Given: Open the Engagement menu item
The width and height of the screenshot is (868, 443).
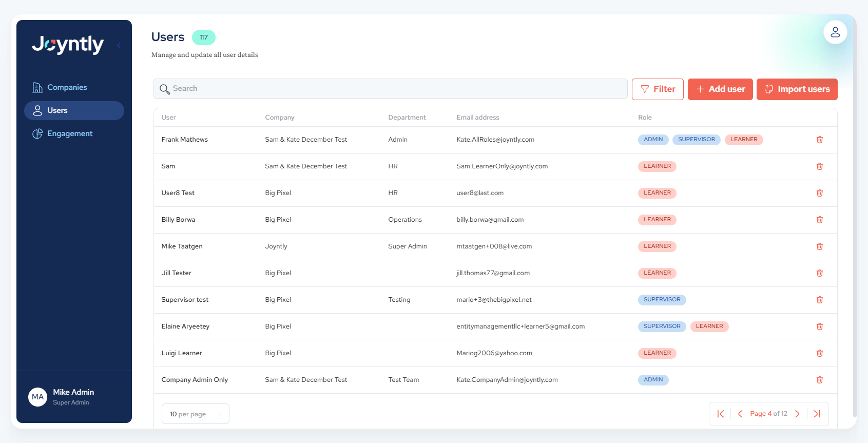Looking at the screenshot, I should pos(70,133).
